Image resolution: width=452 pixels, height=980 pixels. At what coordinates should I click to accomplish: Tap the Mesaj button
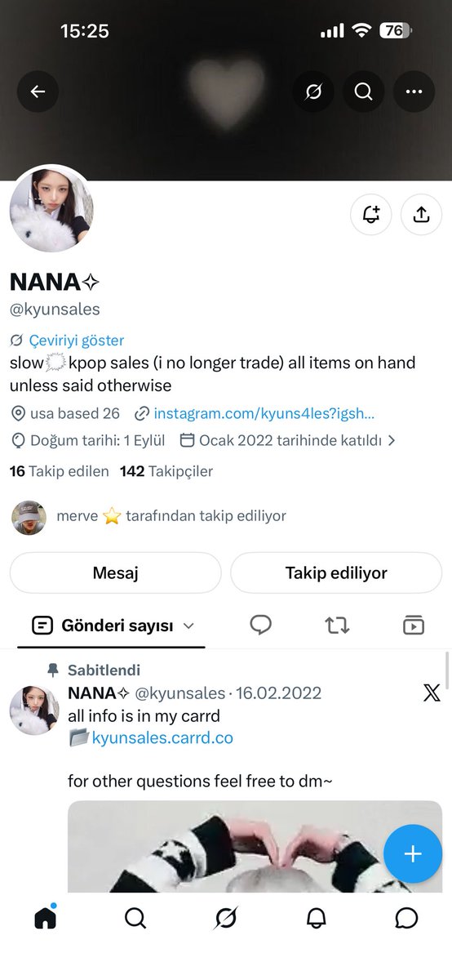[115, 572]
